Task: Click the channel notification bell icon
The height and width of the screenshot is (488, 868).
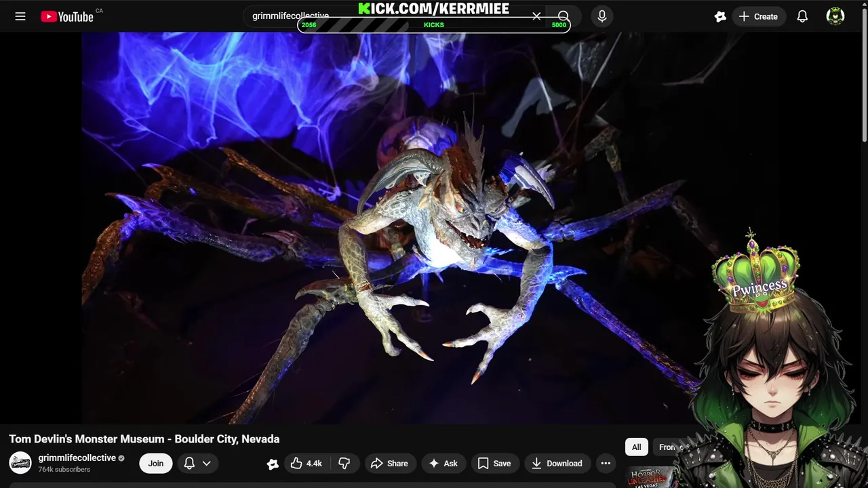Action: pos(190,463)
